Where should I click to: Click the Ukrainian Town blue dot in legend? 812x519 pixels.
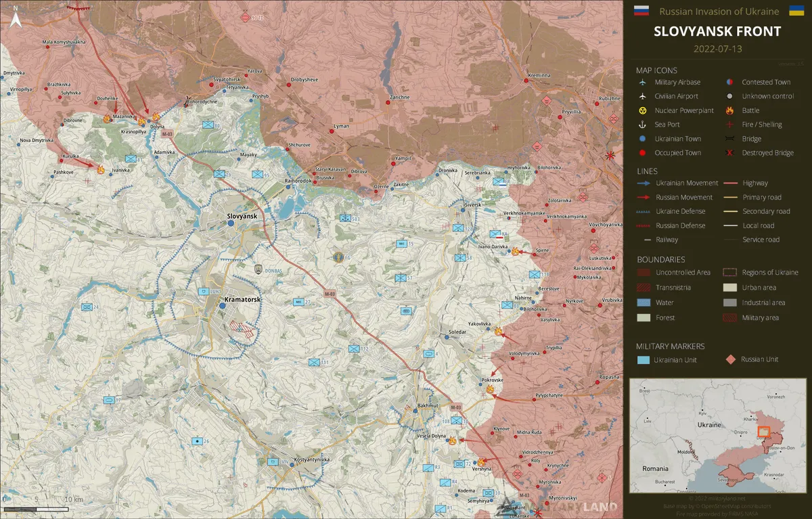tap(641, 139)
